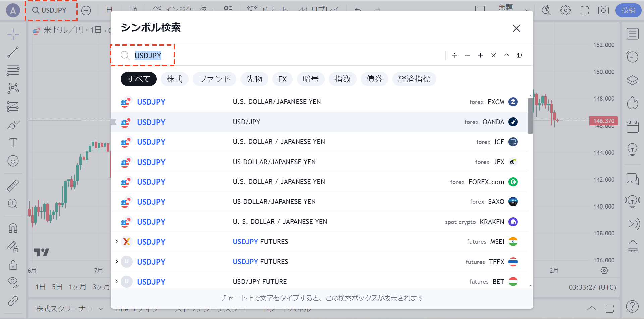Close the シンボル検索 dialog
The image size is (644, 319).
click(516, 28)
